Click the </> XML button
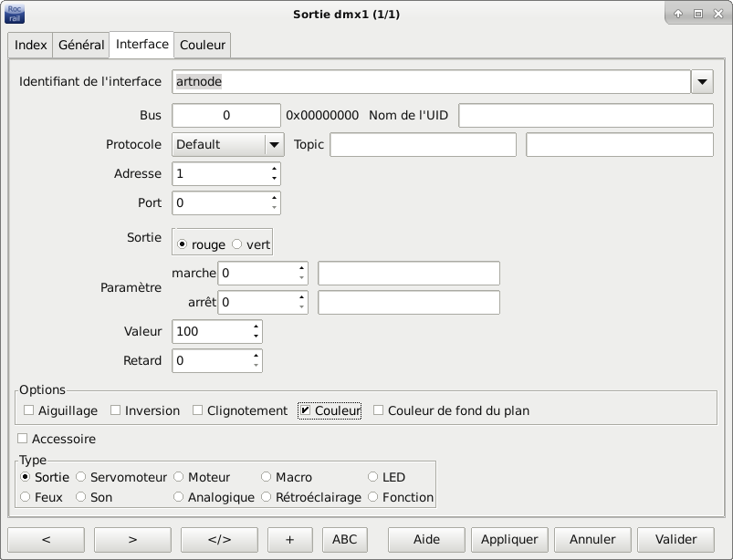Image resolution: width=733 pixels, height=560 pixels. (219, 539)
